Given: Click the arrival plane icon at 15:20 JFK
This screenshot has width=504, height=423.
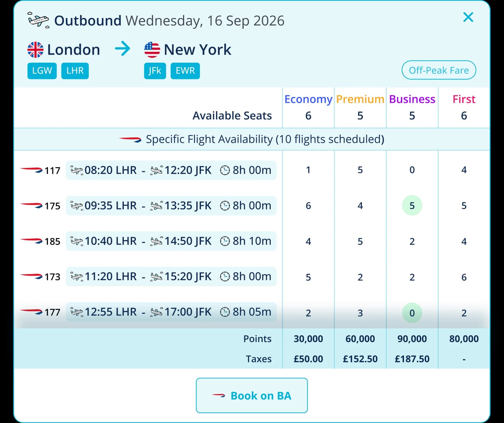Looking at the screenshot, I should [157, 277].
